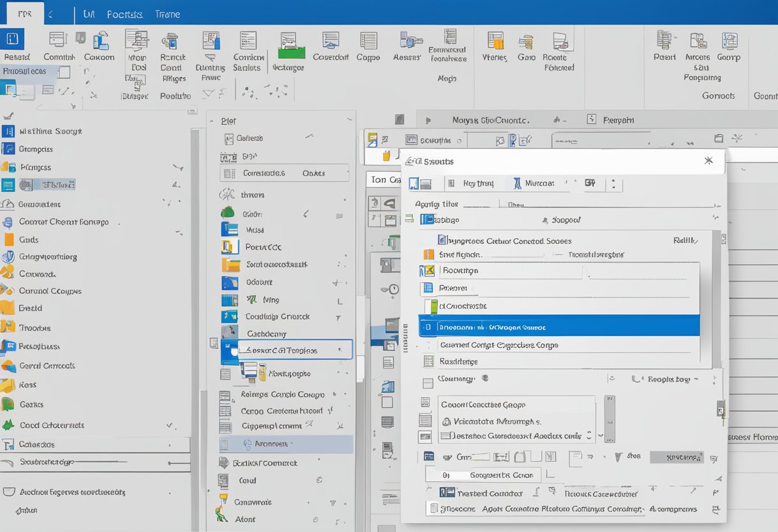Enable the checkbox next to the highlighted blue row
The height and width of the screenshot is (532, 778).
[427, 326]
